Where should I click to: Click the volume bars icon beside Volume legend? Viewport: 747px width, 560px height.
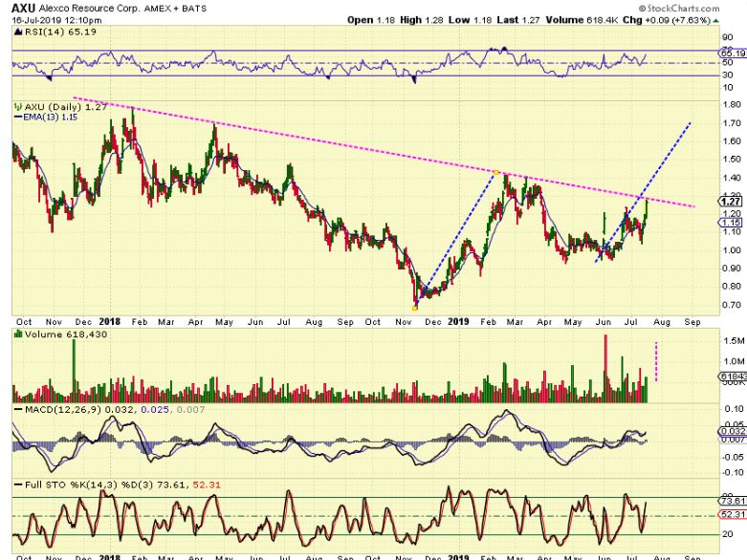click(18, 334)
